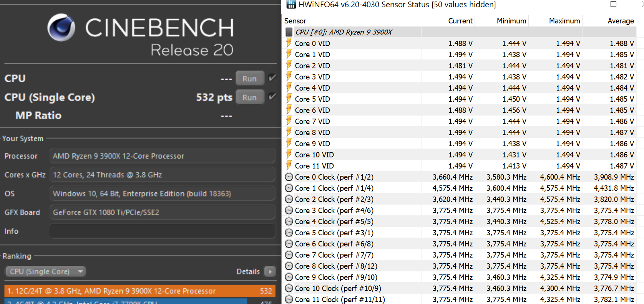Click the lightning bolt icon for Core 8 VID

coord(289,132)
